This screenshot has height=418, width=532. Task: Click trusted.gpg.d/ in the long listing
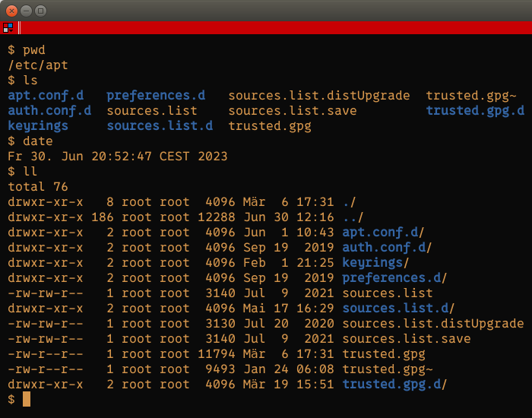[394, 385]
